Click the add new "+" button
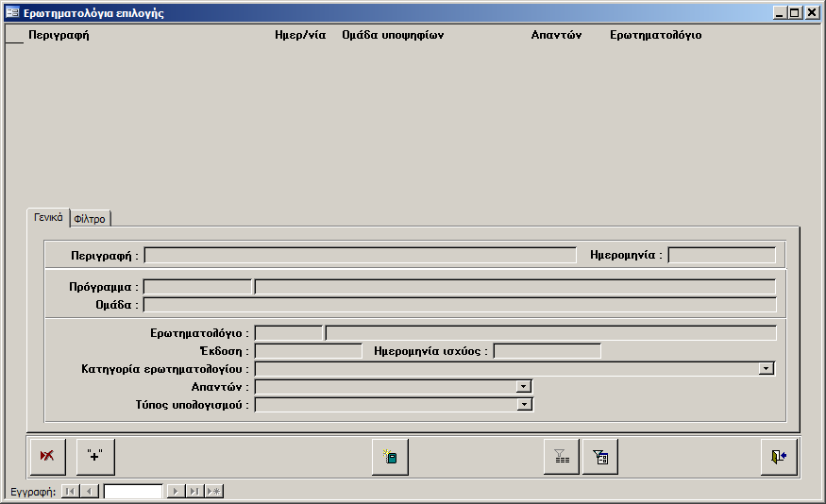Screen dimensions: 826x504 pos(95,457)
